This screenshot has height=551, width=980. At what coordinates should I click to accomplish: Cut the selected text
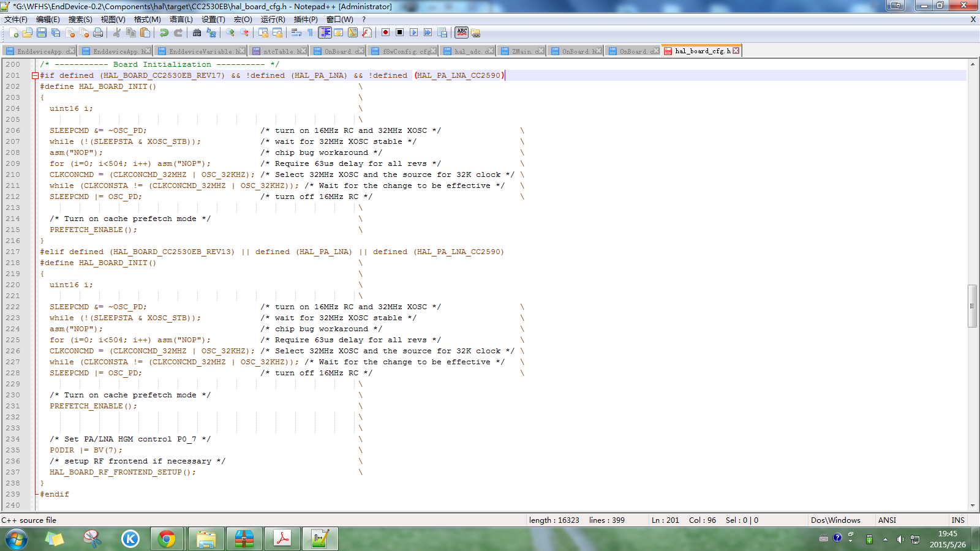click(x=117, y=32)
